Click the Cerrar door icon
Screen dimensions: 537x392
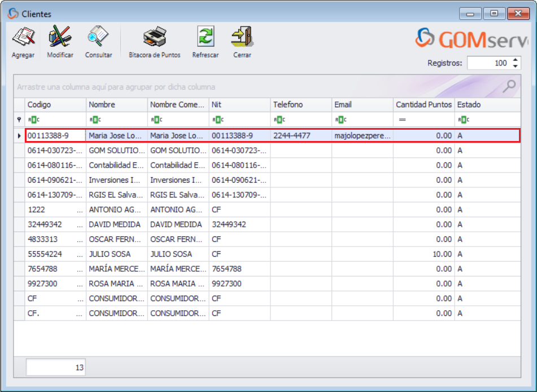[242, 37]
